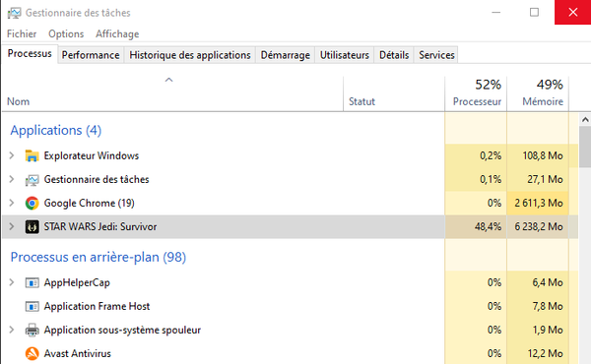Expand the AppHelperCap background process
The height and width of the screenshot is (364, 591).
click(12, 282)
